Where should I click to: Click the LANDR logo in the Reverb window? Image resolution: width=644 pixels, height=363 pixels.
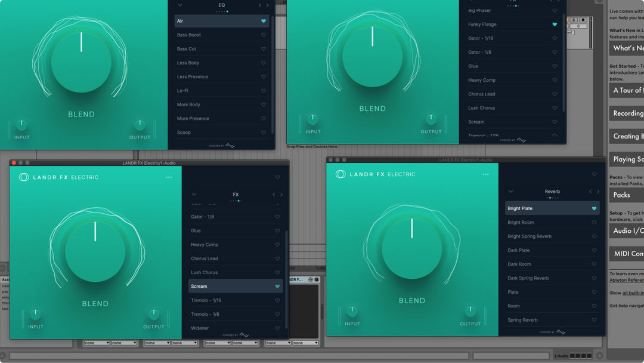tap(340, 174)
